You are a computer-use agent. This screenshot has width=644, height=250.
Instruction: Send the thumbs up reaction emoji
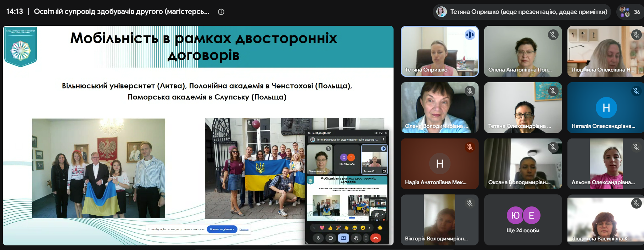[x=330, y=228]
